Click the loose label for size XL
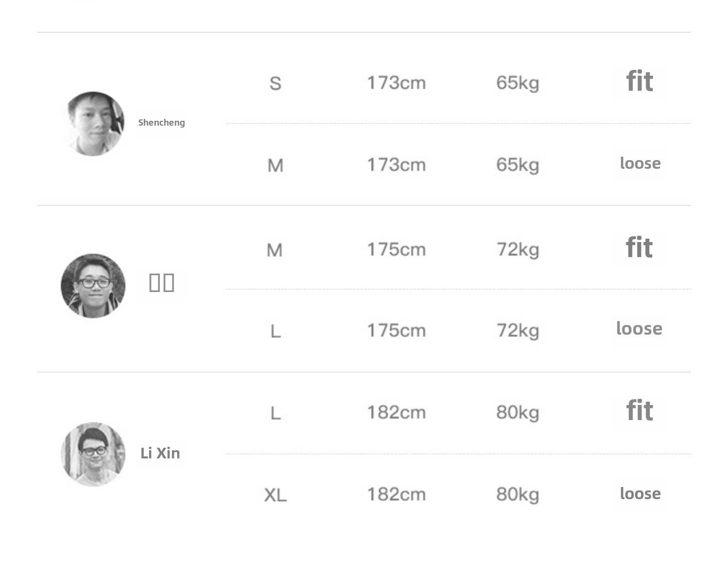Screen dimensions: 728x569 pos(640,494)
